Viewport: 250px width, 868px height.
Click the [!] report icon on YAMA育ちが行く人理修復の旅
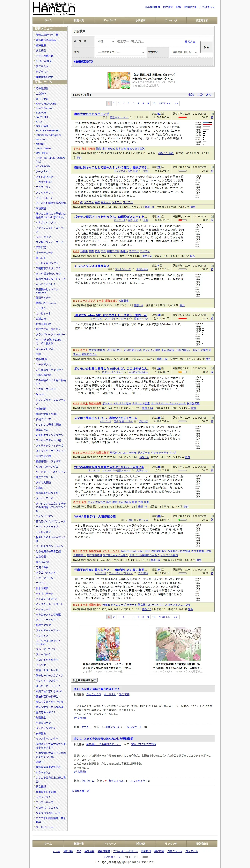pyautogui.click(x=212, y=516)
